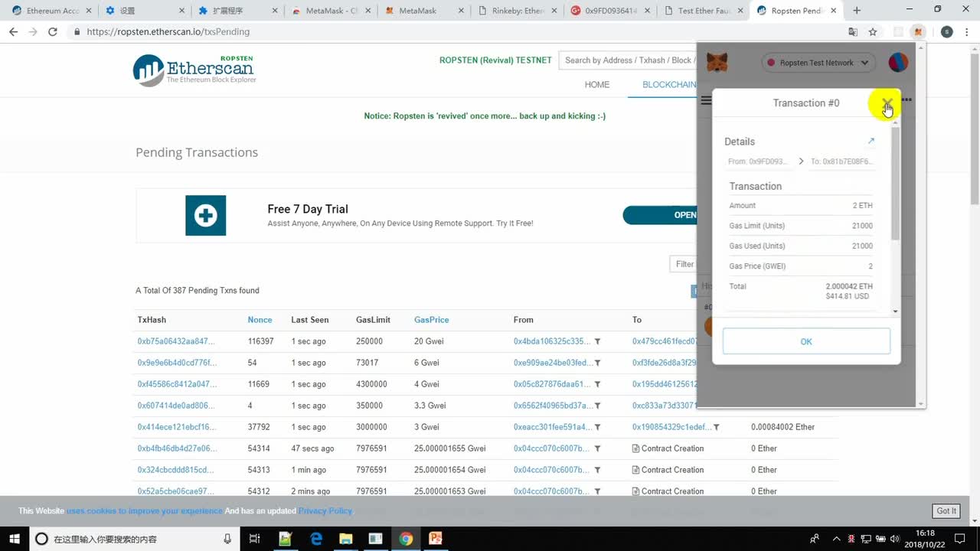980x551 pixels.
Task: Open transaction 0xb75a06432aa847
Action: [x=176, y=341]
